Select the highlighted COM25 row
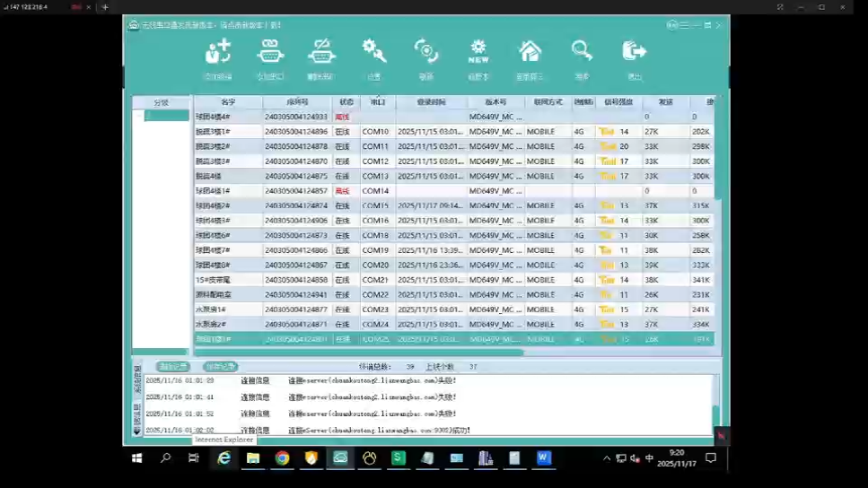Image resolution: width=868 pixels, height=488 pixels. 454,339
